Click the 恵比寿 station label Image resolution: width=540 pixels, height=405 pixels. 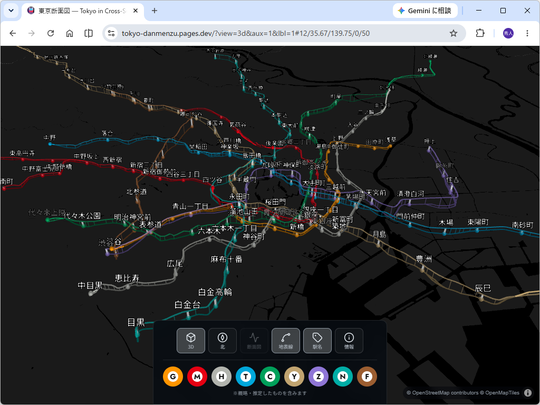point(127,278)
